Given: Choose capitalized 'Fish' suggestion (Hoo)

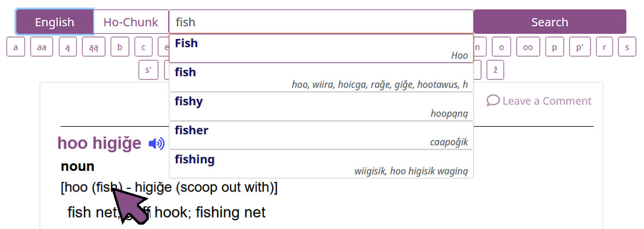Looking at the screenshot, I should pyautogui.click(x=321, y=48).
